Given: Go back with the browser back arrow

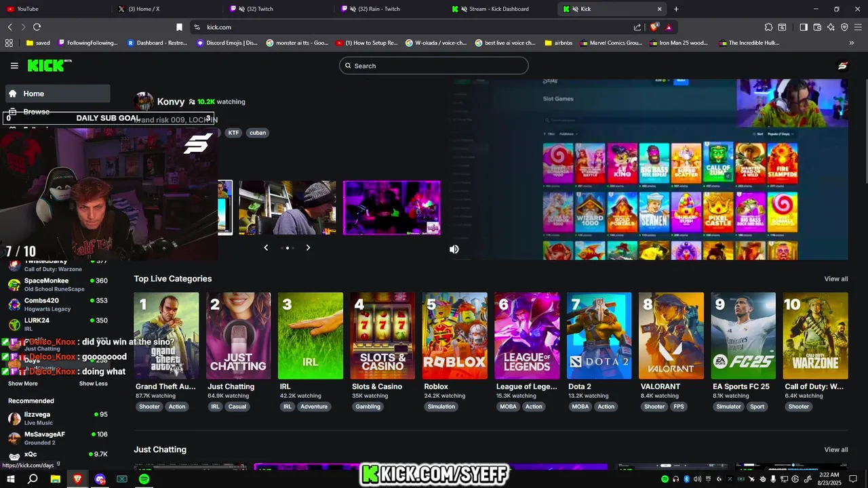Looking at the screenshot, I should (10, 27).
